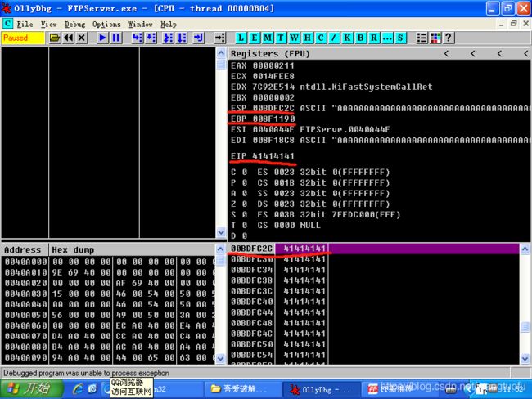Click Go to address toolbar icon
532x399 pixels.
(220, 38)
